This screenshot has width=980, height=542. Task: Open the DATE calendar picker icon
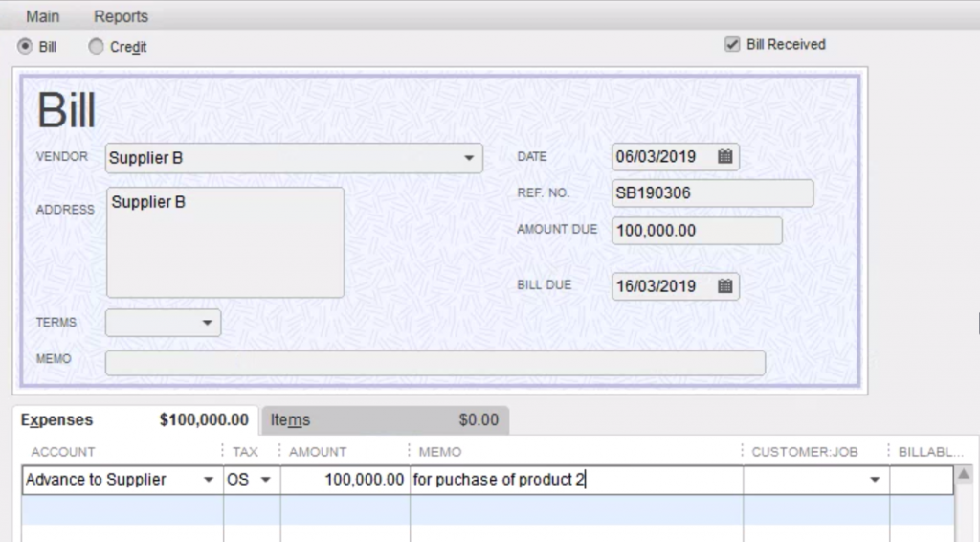click(724, 157)
